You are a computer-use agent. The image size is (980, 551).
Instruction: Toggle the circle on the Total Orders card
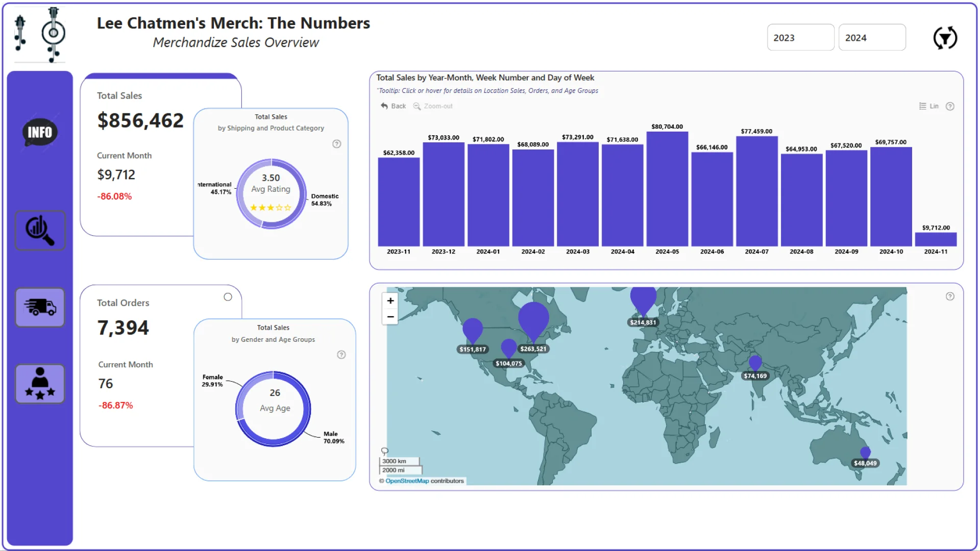coord(228,297)
